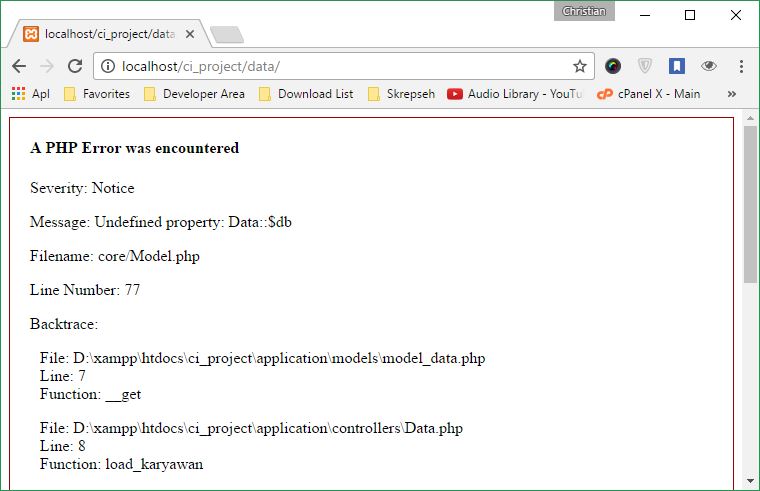760x491 pixels.
Task: Click the 'A PHP Error was encountered' heading
Action: point(134,148)
